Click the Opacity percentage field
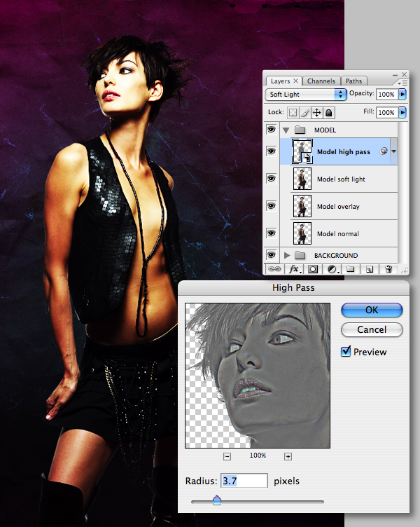Image resolution: width=420 pixels, height=527 pixels. (387, 95)
